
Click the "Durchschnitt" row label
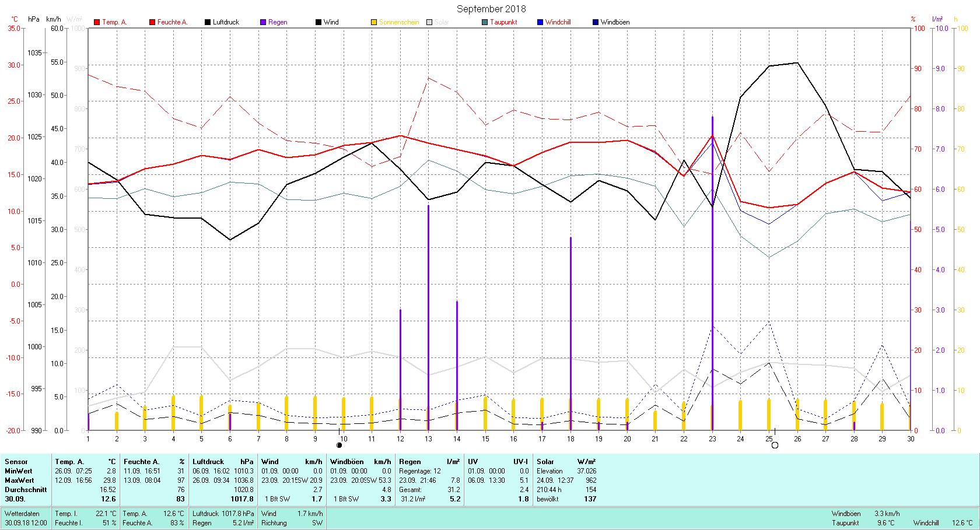click(x=26, y=490)
